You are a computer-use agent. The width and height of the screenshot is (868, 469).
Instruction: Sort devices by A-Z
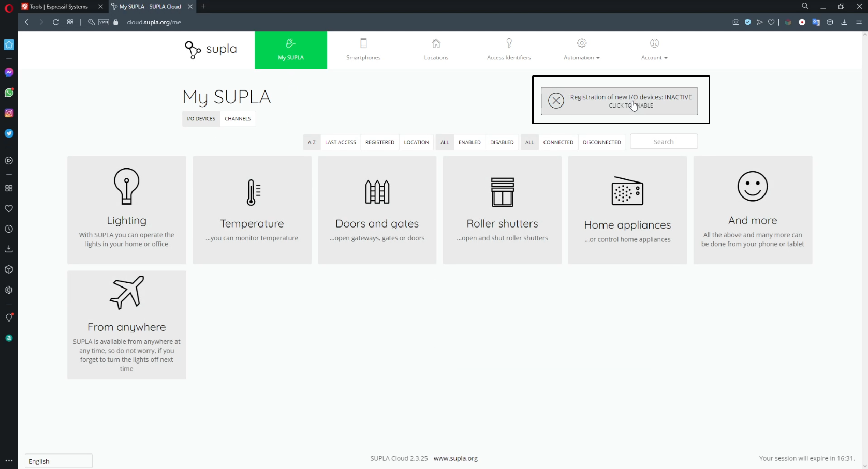click(x=312, y=142)
